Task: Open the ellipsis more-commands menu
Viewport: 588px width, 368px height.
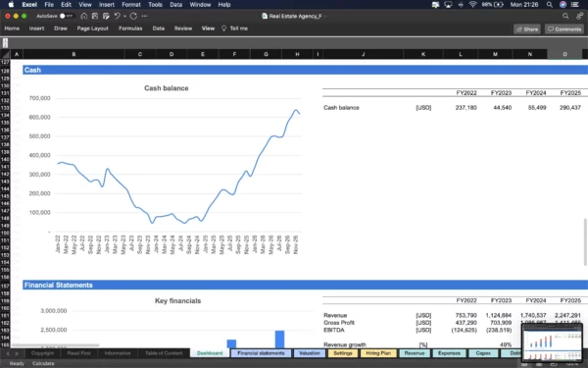Action: (144, 16)
